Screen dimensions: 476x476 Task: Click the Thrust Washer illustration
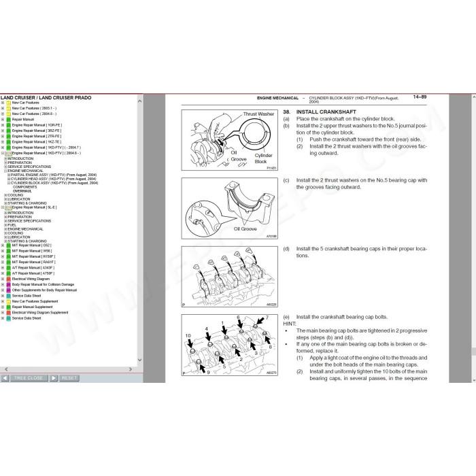230,140
